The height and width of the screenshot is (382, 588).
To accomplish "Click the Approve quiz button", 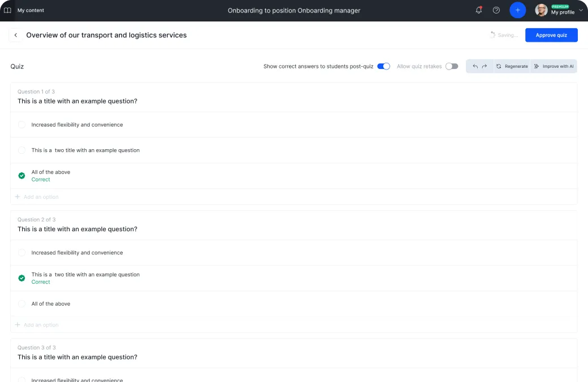I will click(x=551, y=35).
